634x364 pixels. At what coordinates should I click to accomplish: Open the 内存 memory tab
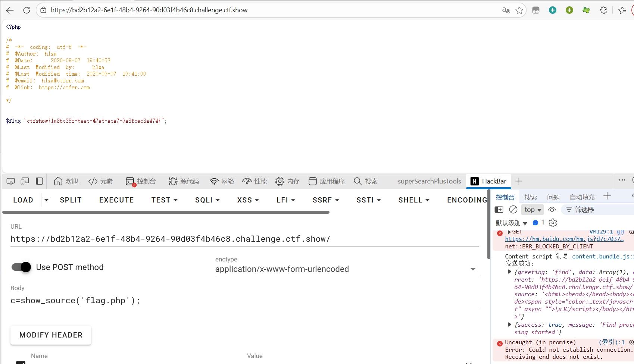[x=287, y=181]
